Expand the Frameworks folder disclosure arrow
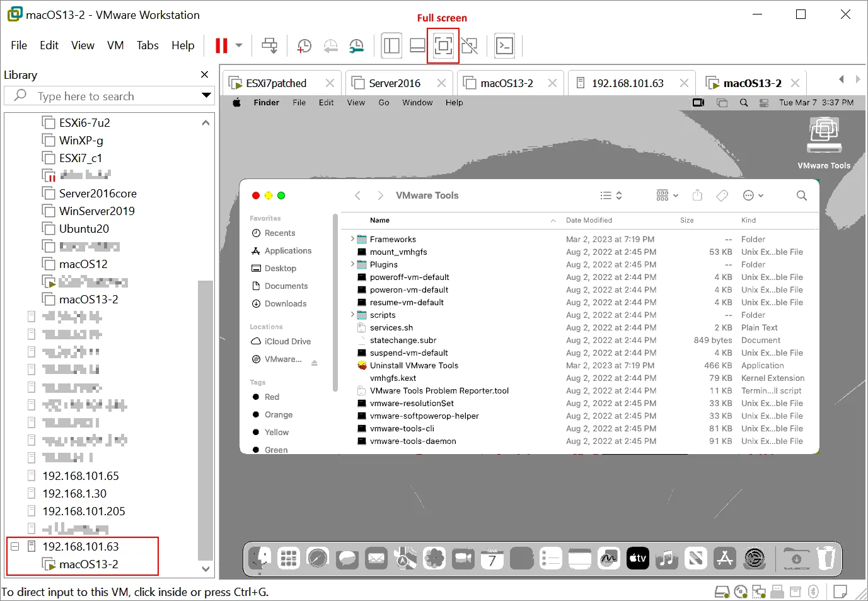The width and height of the screenshot is (868, 601). 352,239
